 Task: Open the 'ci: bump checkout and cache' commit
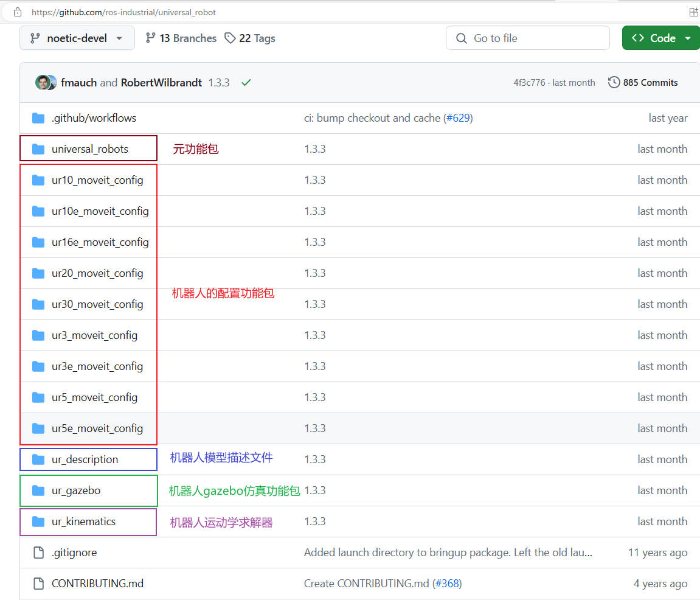click(372, 118)
